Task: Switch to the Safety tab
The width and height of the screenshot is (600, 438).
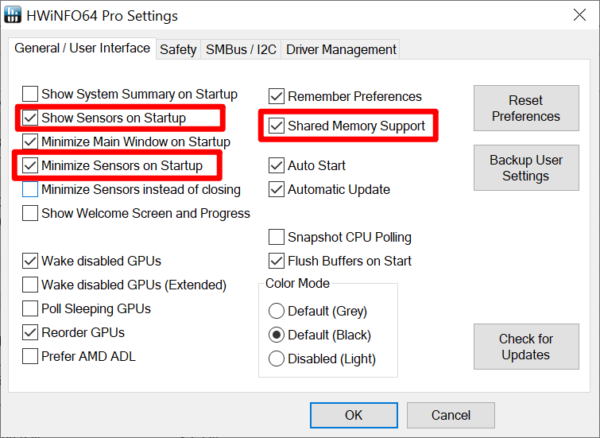Action: 178,49
